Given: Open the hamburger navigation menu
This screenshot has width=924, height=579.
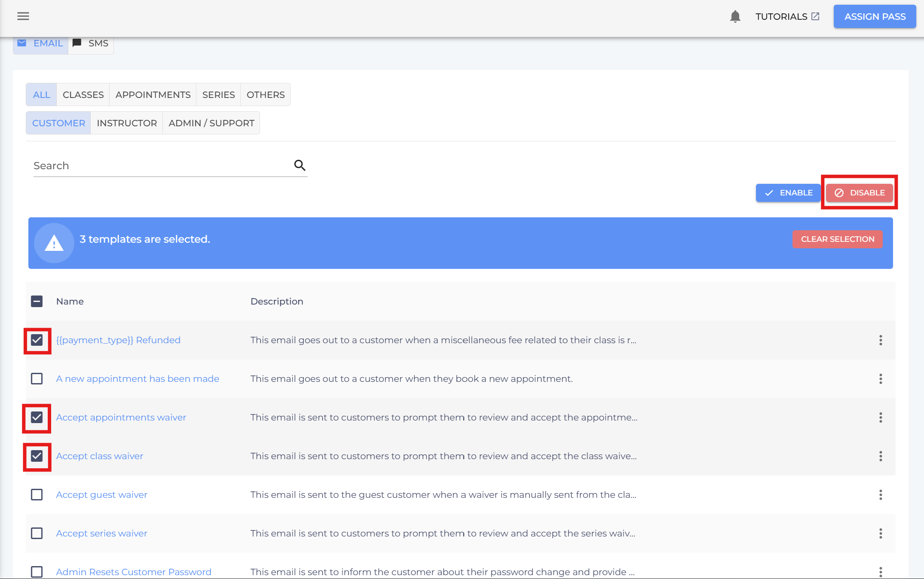Looking at the screenshot, I should (x=23, y=16).
